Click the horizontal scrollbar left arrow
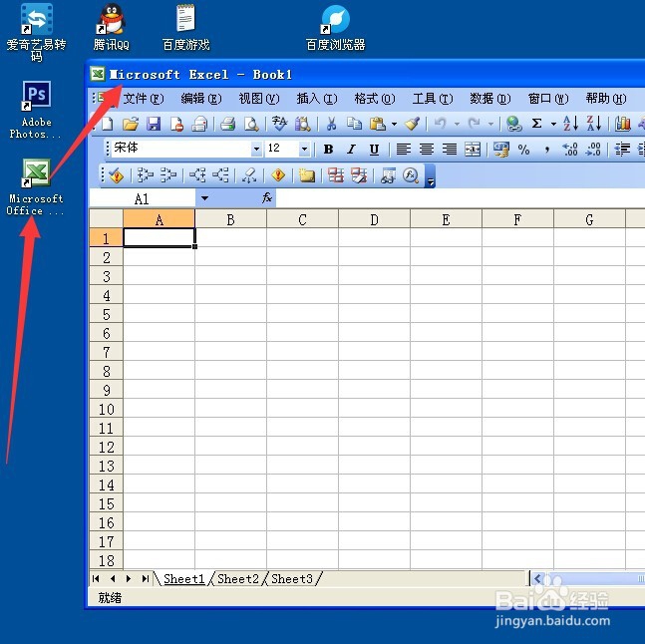The width and height of the screenshot is (645, 644). (537, 579)
